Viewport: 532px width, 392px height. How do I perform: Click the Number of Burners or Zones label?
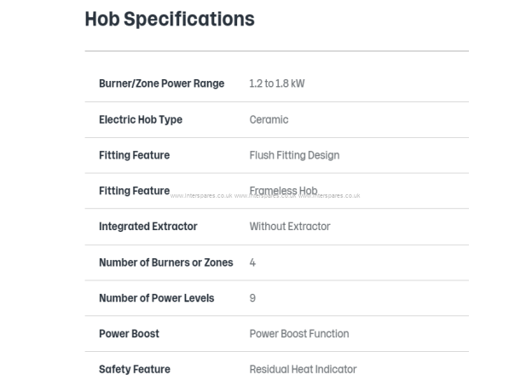(165, 262)
